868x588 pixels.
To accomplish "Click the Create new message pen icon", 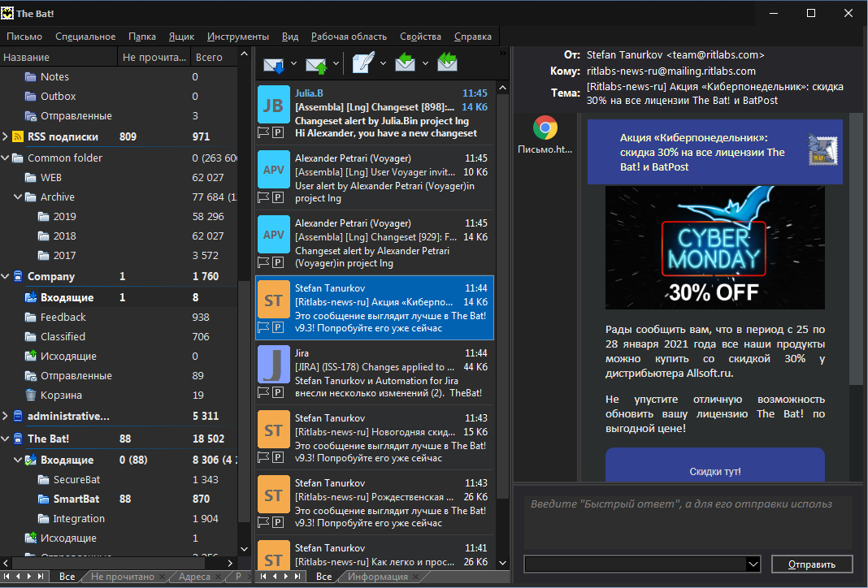I will tap(363, 63).
